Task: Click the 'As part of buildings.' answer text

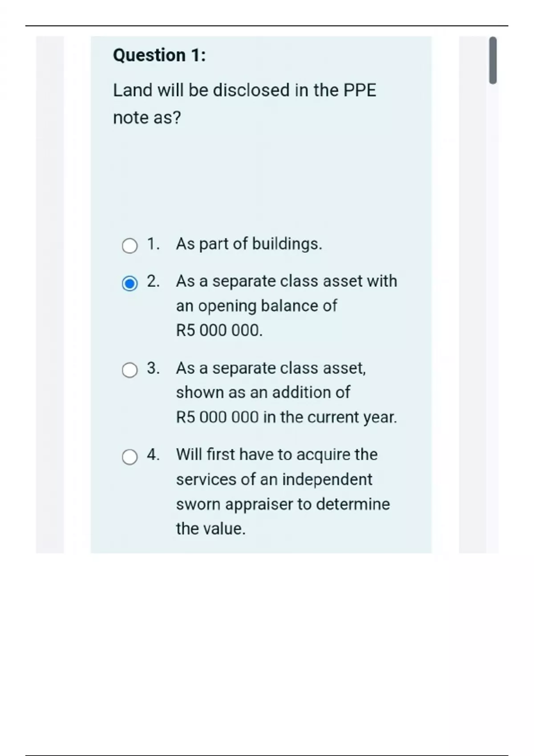Action: [x=249, y=244]
